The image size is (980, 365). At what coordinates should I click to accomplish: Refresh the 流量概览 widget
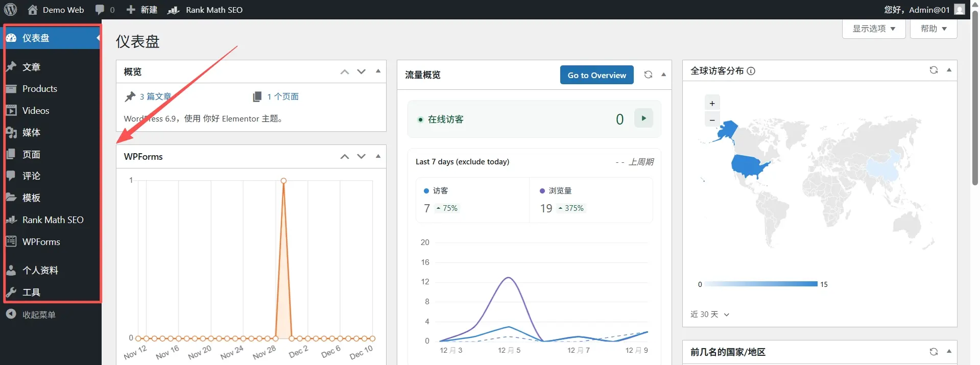(648, 75)
